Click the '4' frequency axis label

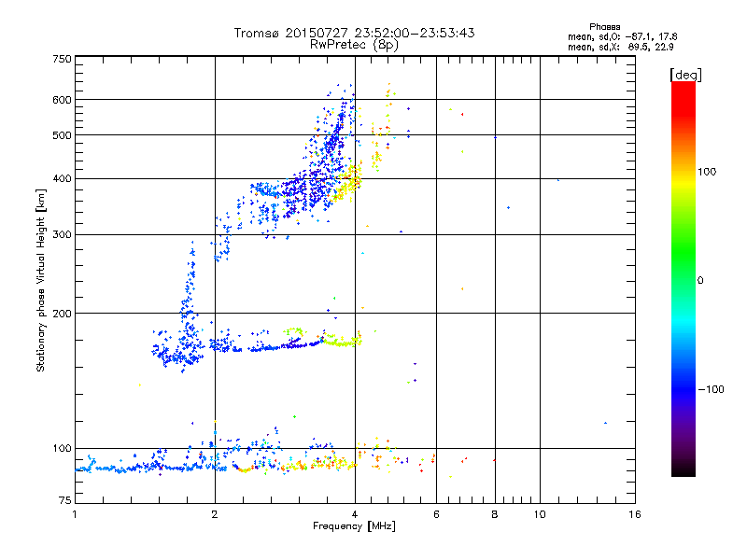point(355,514)
